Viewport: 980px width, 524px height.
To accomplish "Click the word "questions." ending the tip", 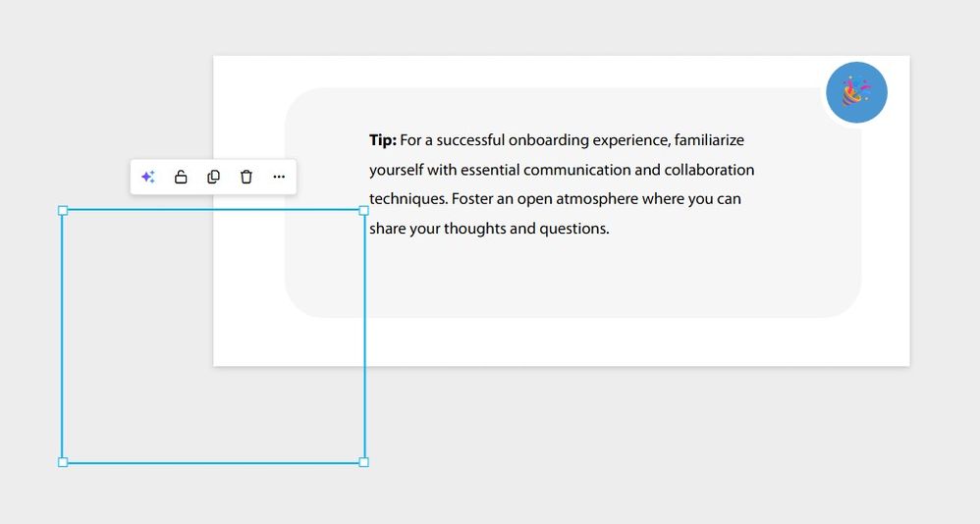I will pyautogui.click(x=574, y=229).
